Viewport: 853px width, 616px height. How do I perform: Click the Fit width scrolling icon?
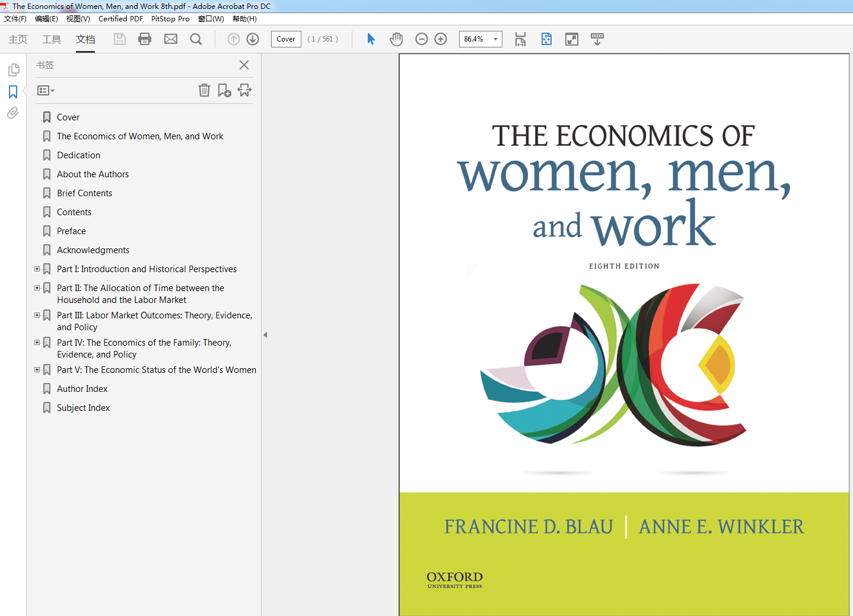tap(520, 39)
